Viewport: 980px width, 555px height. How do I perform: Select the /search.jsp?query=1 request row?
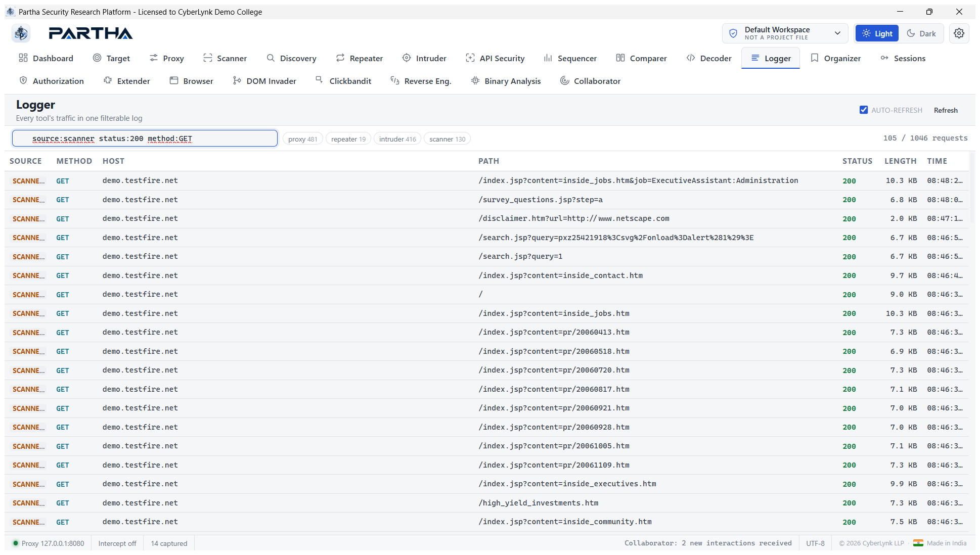pyautogui.click(x=487, y=257)
